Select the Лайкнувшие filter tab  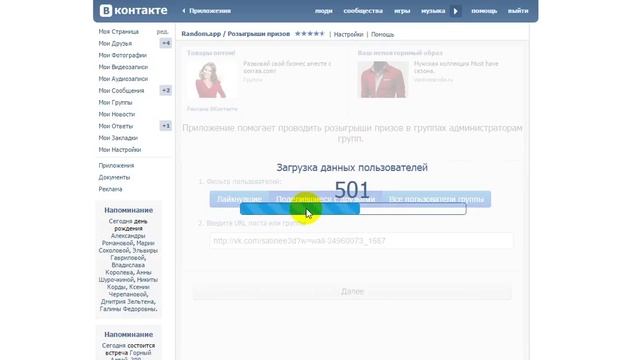[240, 199]
